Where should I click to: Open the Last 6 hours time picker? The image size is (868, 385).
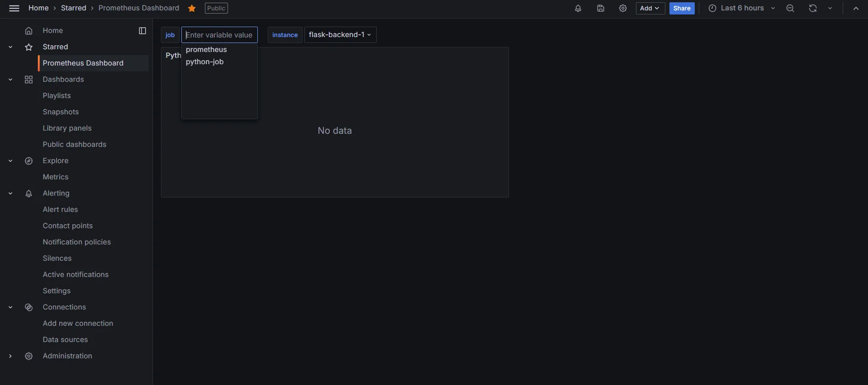point(742,8)
